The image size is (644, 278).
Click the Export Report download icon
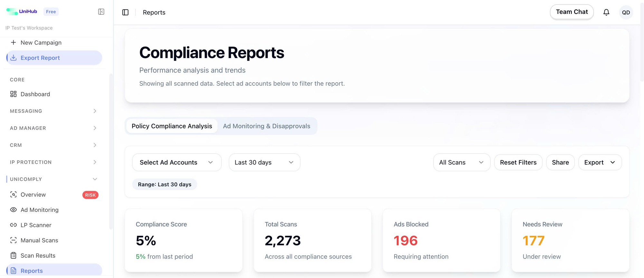(14, 58)
